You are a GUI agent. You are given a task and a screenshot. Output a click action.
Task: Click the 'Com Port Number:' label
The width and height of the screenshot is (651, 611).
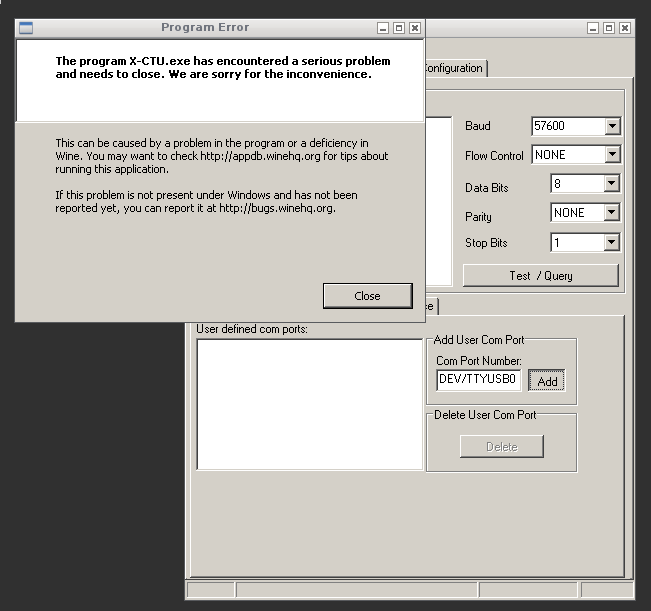(479, 361)
